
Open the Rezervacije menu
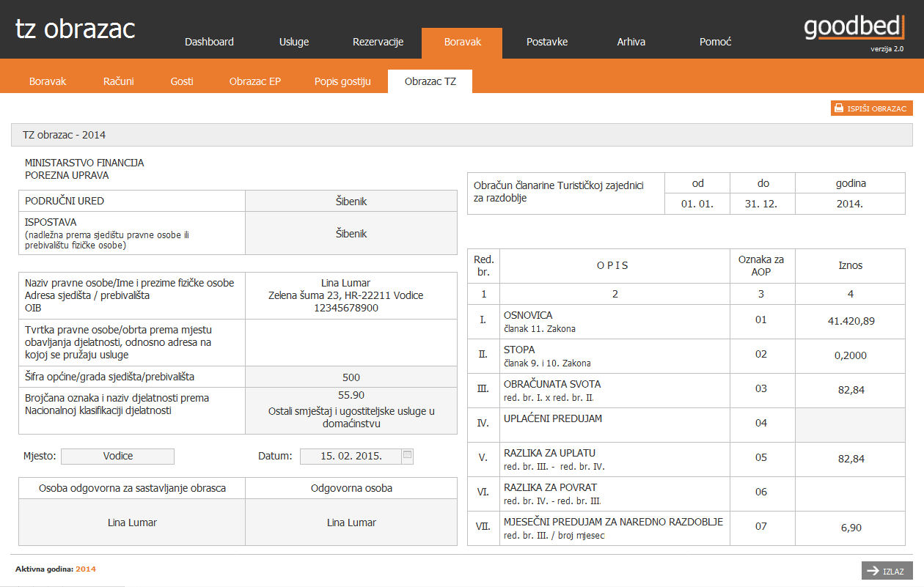pyautogui.click(x=378, y=42)
